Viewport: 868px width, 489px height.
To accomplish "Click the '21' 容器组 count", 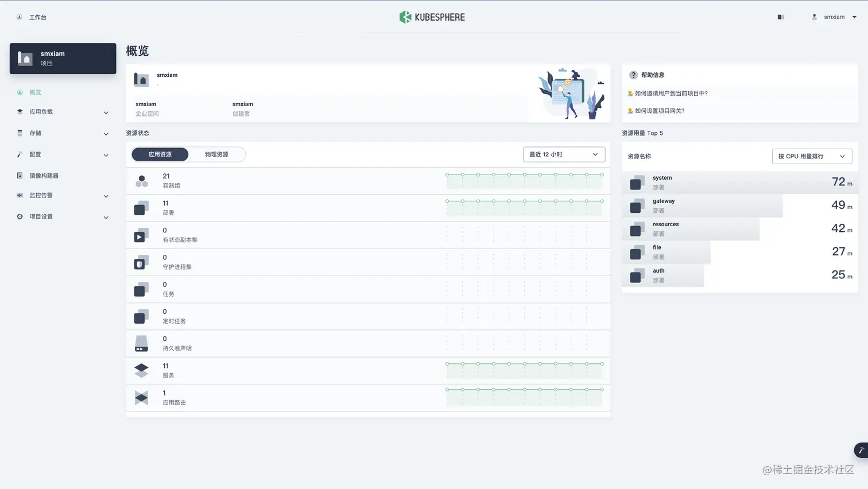I will (166, 176).
